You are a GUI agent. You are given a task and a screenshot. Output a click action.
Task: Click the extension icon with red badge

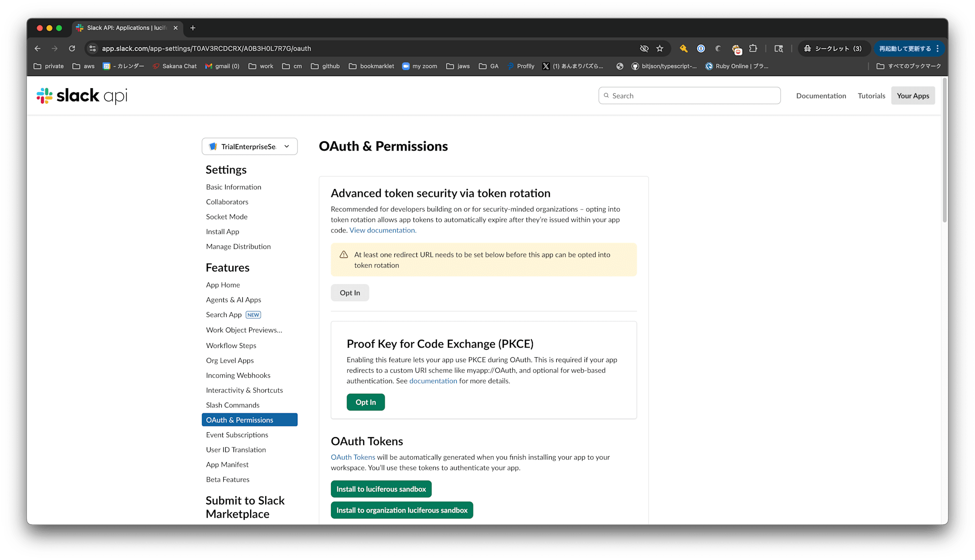coord(737,49)
